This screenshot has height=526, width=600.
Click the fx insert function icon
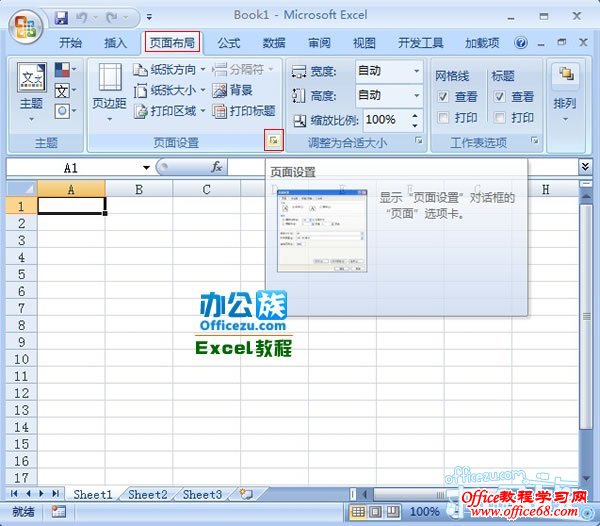[x=217, y=168]
